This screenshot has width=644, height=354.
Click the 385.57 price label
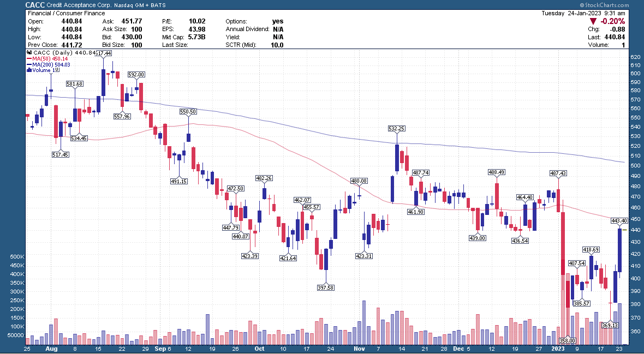pyautogui.click(x=582, y=303)
